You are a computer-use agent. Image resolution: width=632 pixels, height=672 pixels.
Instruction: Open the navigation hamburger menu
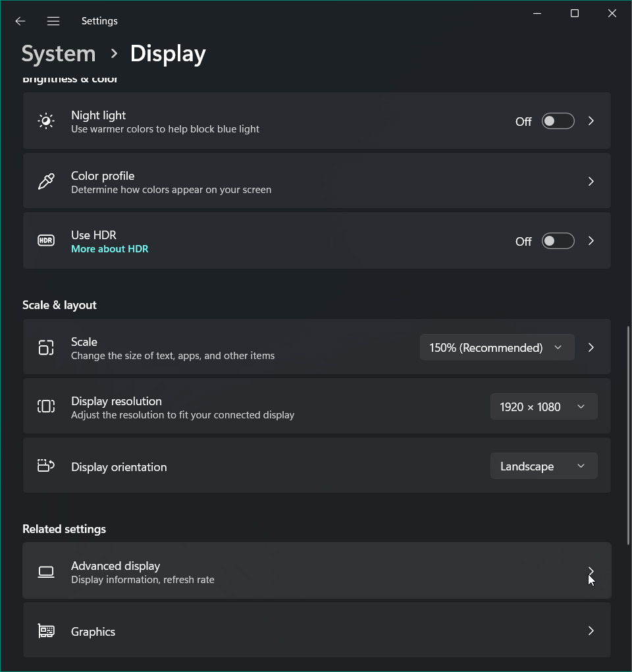point(53,20)
